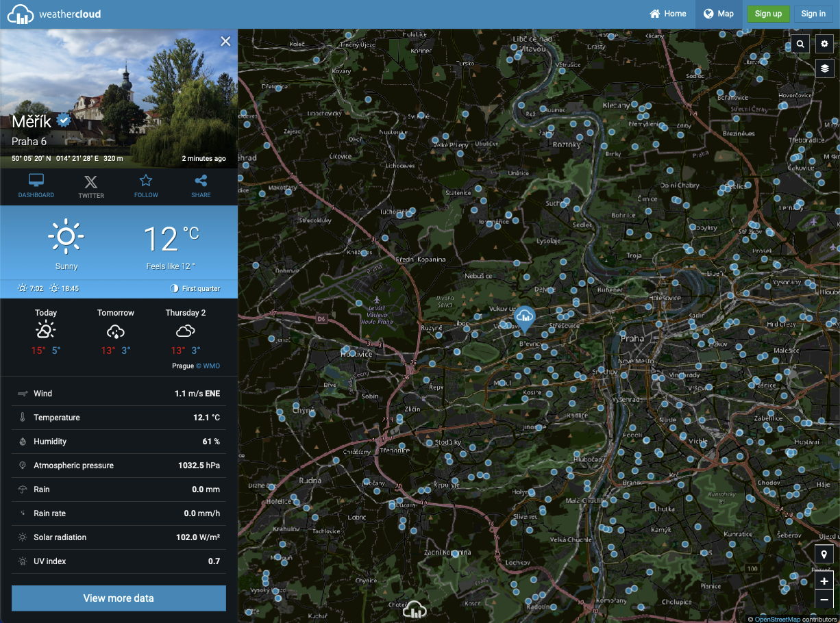Screen dimensions: 840x623
Task: Open the WMO forecast source link
Action: click(211, 366)
